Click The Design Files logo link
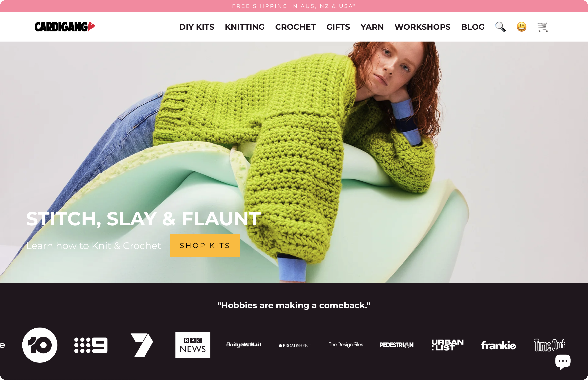 (346, 344)
